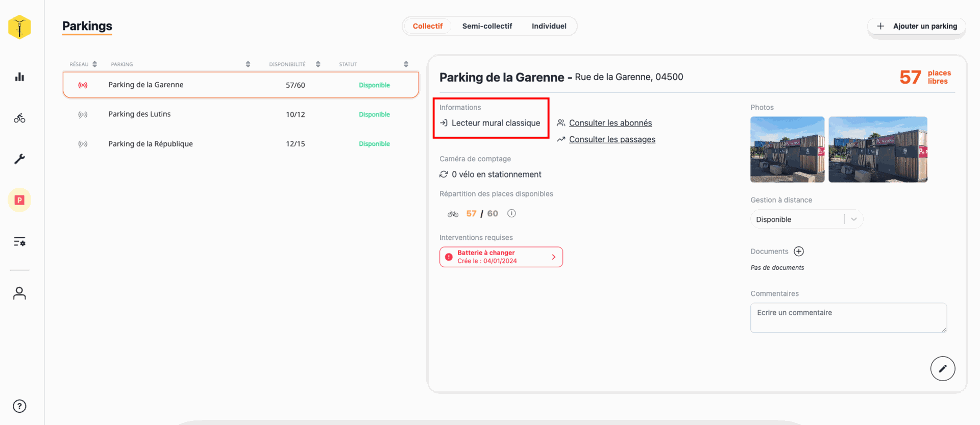
Task: Open Consulter les passages link
Action: [612, 139]
